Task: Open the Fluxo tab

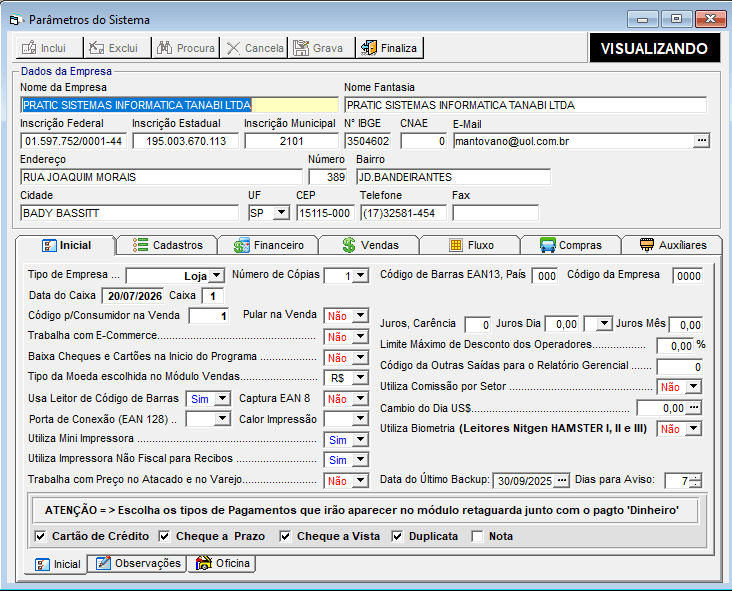Action: point(471,245)
